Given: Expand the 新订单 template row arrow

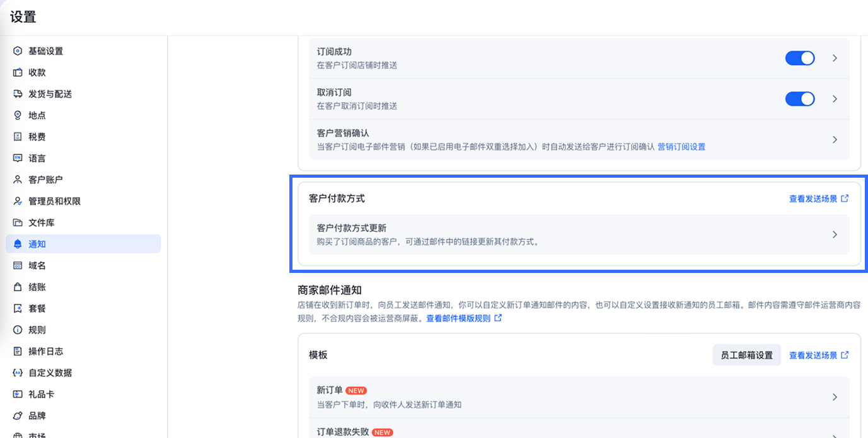Looking at the screenshot, I should 835,397.
